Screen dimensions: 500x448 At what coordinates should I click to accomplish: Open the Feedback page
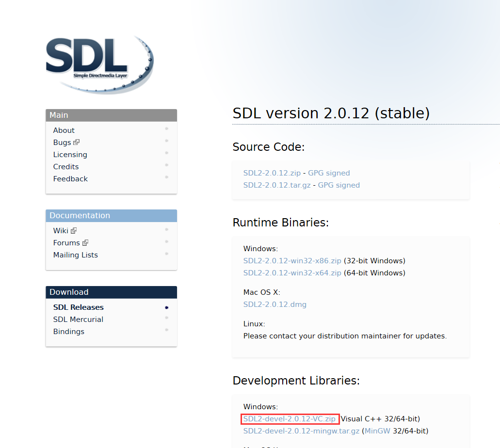70,179
